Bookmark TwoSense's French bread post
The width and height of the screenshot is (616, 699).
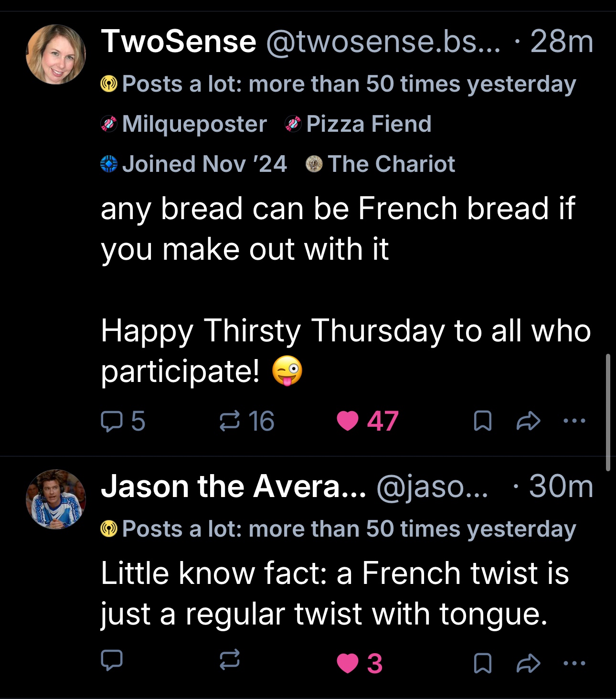click(x=482, y=421)
